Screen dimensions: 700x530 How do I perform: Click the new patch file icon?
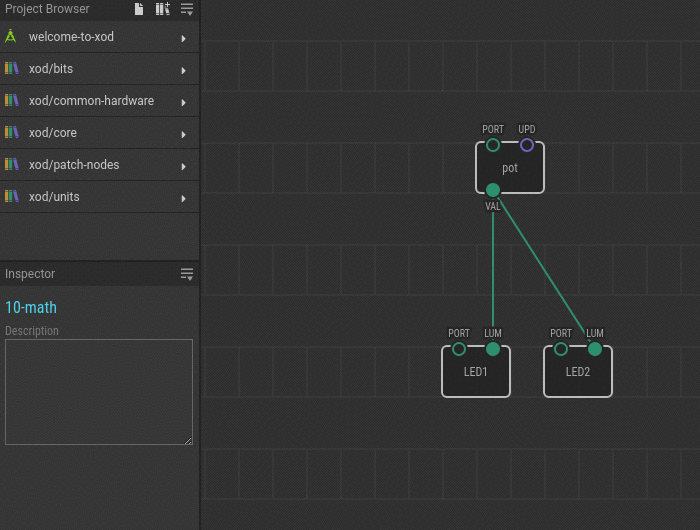click(140, 9)
